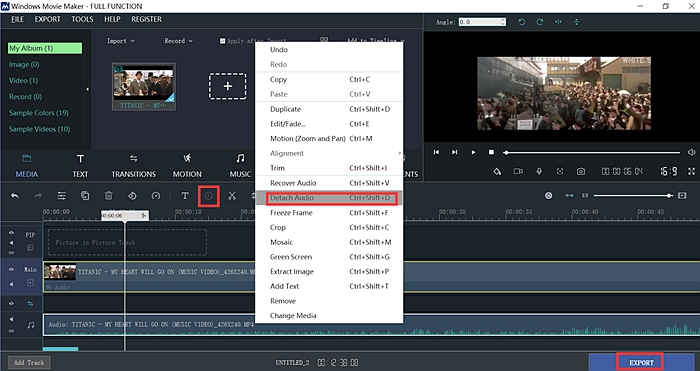Click the zoom-in icon right of zoom slider
The width and height of the screenshot is (700, 371).
pos(682,196)
